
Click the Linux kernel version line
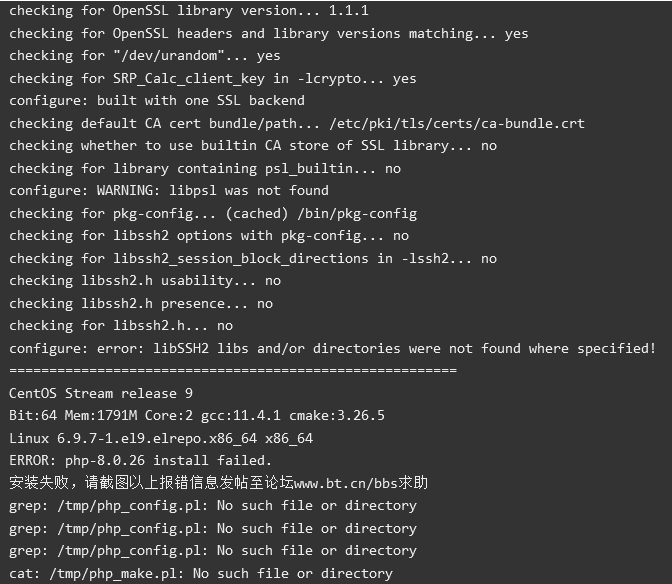[161, 438]
